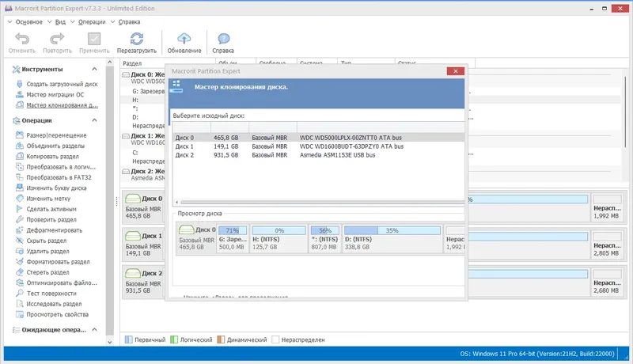
Task: Click H: (NTFS) partition in disk preview
Action: coord(279,238)
